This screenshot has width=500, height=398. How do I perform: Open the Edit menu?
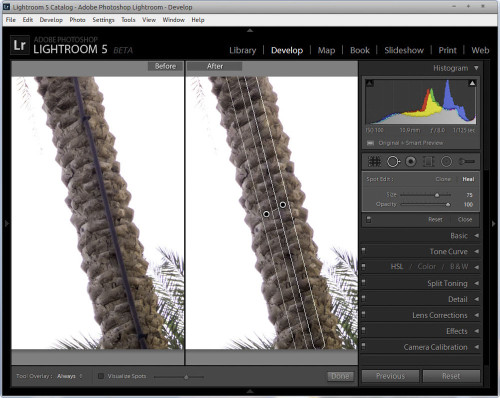[28, 20]
